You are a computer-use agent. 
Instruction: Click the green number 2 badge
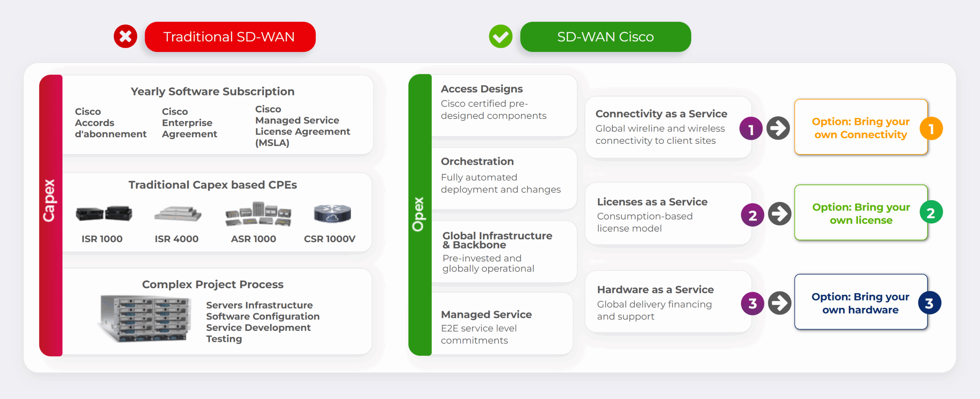(931, 213)
